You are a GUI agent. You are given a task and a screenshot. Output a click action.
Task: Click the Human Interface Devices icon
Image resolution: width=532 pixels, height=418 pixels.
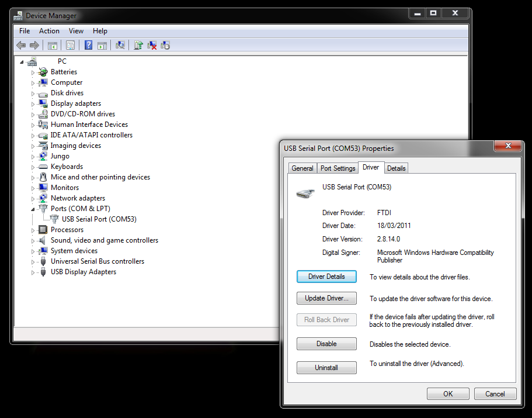[43, 125]
